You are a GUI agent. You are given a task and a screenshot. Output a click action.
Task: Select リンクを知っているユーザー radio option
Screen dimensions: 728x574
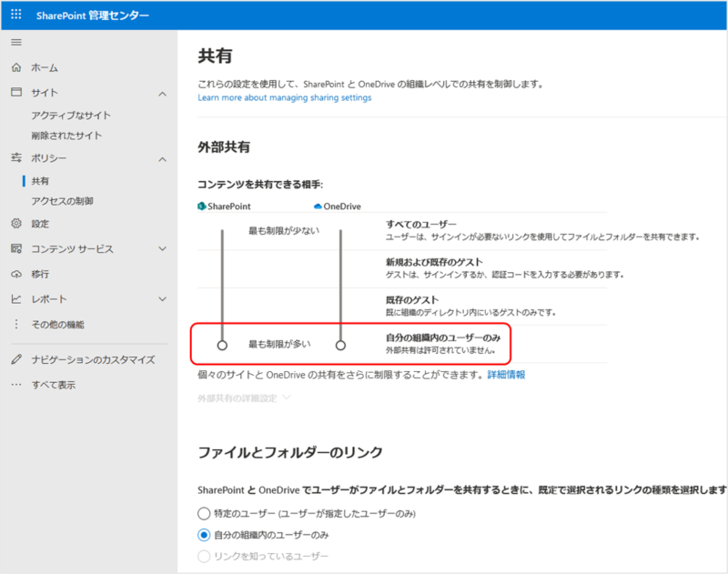(x=205, y=556)
